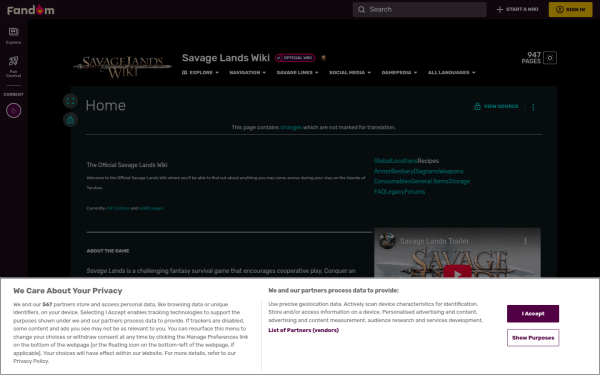
Task: Open the FAQ link
Action: [x=379, y=192]
